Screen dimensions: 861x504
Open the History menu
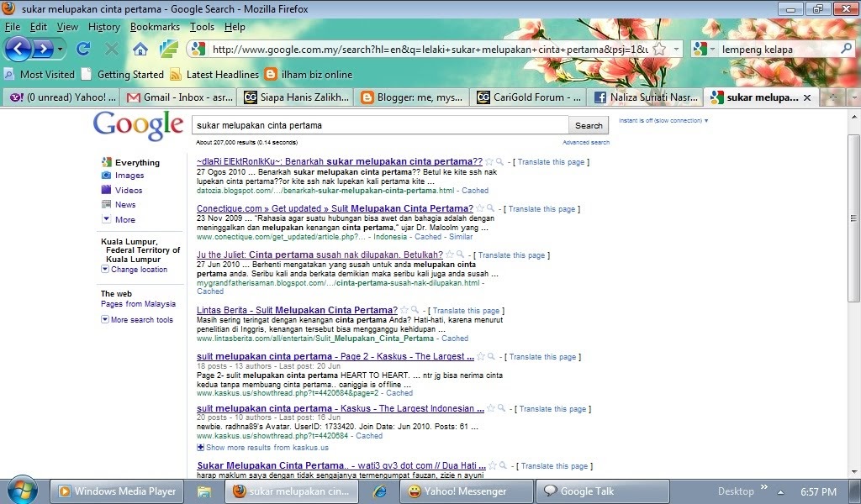coord(103,27)
